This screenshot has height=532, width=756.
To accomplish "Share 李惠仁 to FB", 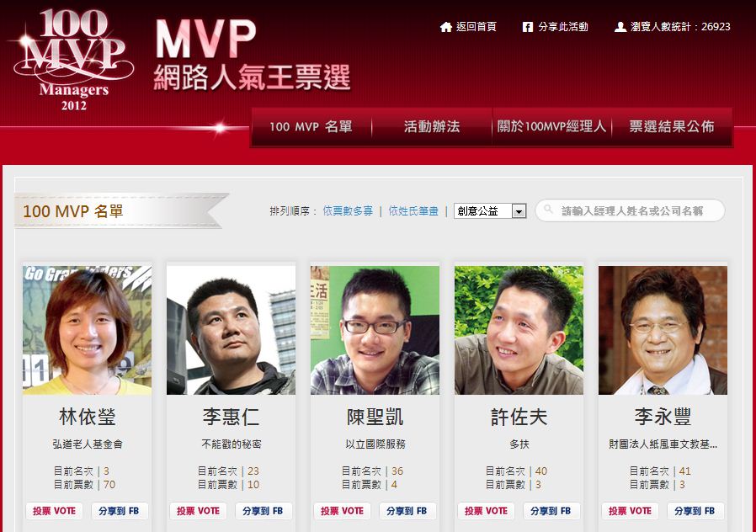I will [x=263, y=511].
